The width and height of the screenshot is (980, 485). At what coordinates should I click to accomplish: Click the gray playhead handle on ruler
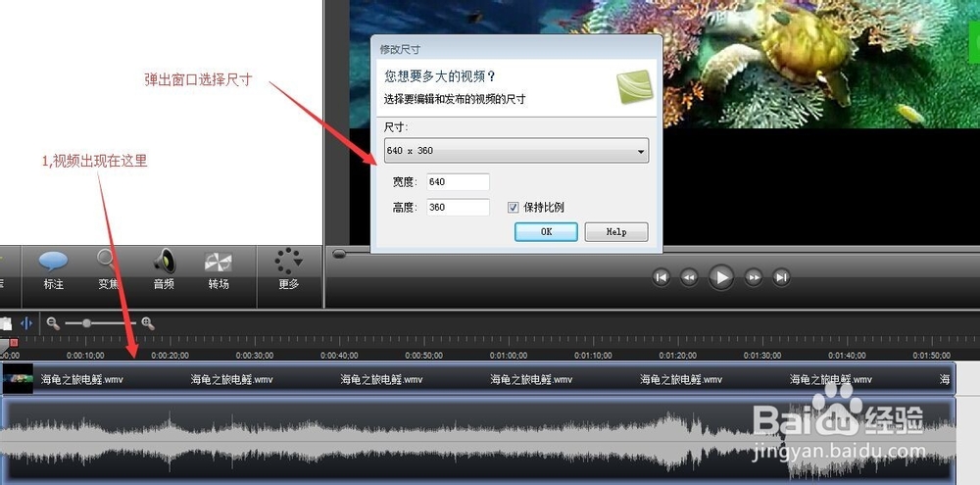tap(4, 344)
